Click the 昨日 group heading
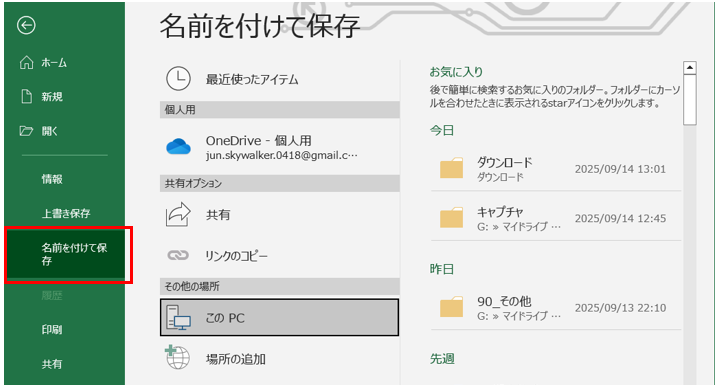The width and height of the screenshot is (718, 387). (441, 269)
